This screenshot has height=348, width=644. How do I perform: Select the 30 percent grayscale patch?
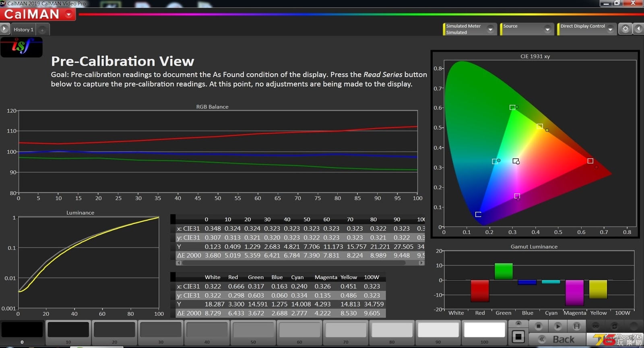click(x=161, y=333)
